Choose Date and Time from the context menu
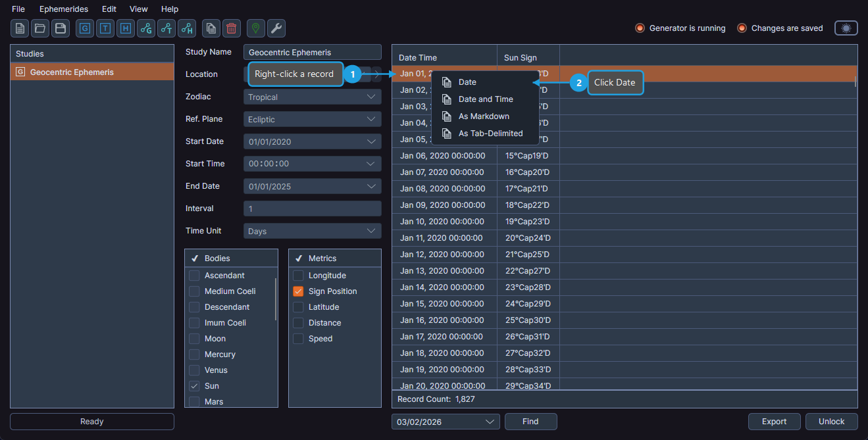This screenshot has width=868, height=440. click(486, 99)
